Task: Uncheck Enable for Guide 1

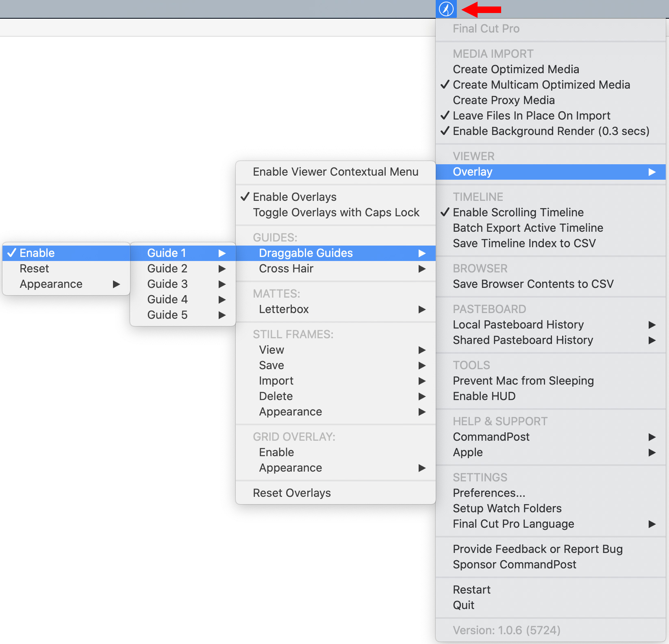Action: (66, 253)
